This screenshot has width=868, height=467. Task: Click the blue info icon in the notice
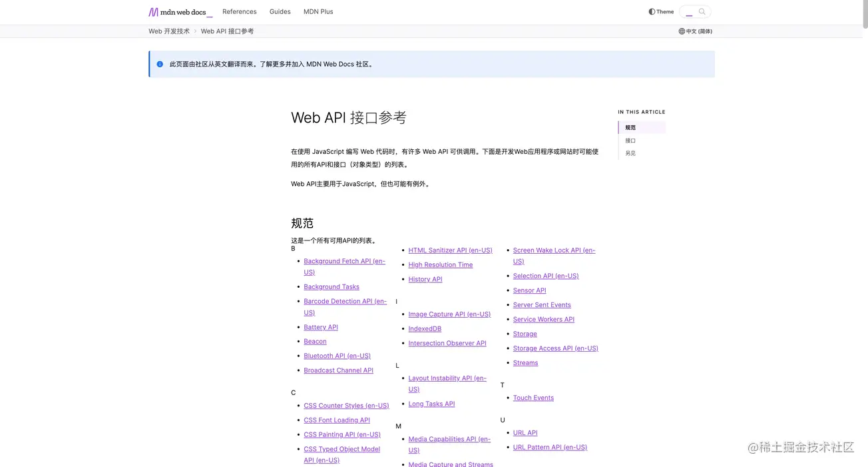click(160, 65)
